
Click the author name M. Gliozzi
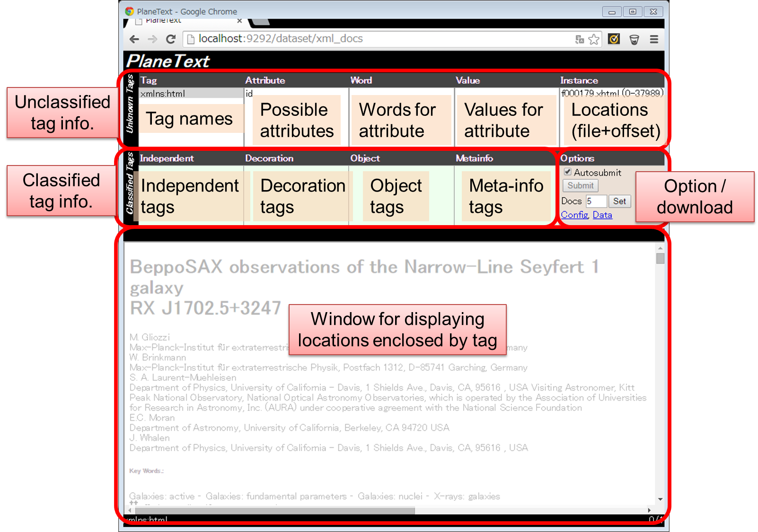pyautogui.click(x=150, y=337)
